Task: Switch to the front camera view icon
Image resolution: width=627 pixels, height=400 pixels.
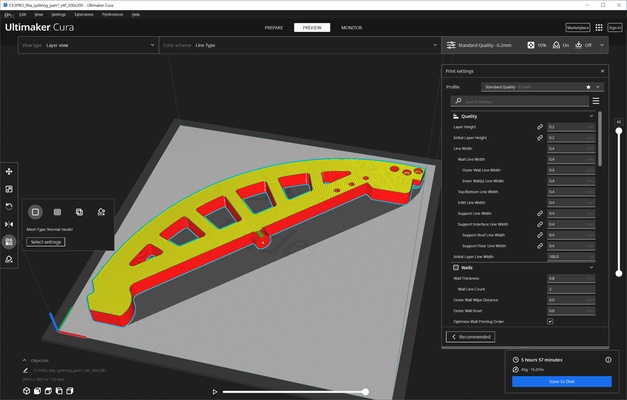Action: click(x=37, y=391)
